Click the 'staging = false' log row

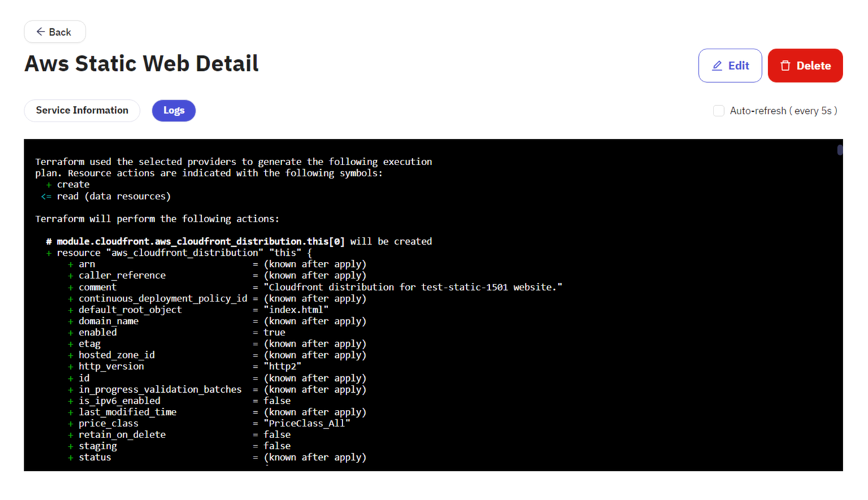pos(179,446)
